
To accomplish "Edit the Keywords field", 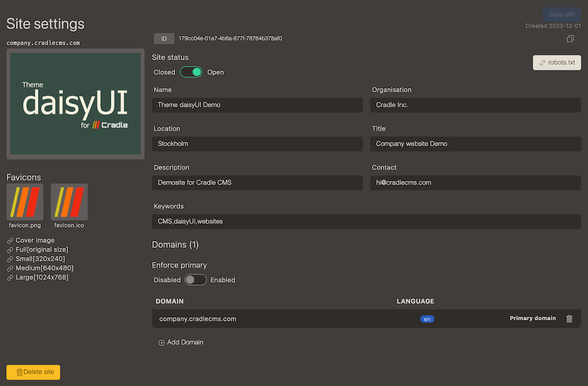I will pos(366,222).
